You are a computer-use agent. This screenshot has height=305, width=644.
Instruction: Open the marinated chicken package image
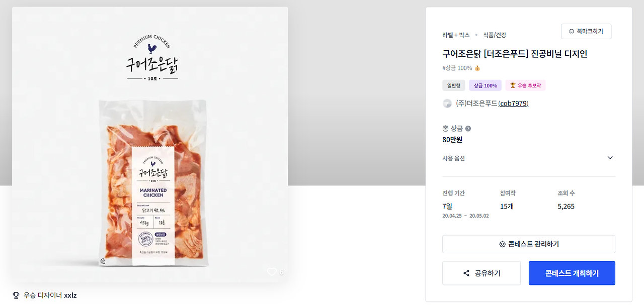coord(152,183)
